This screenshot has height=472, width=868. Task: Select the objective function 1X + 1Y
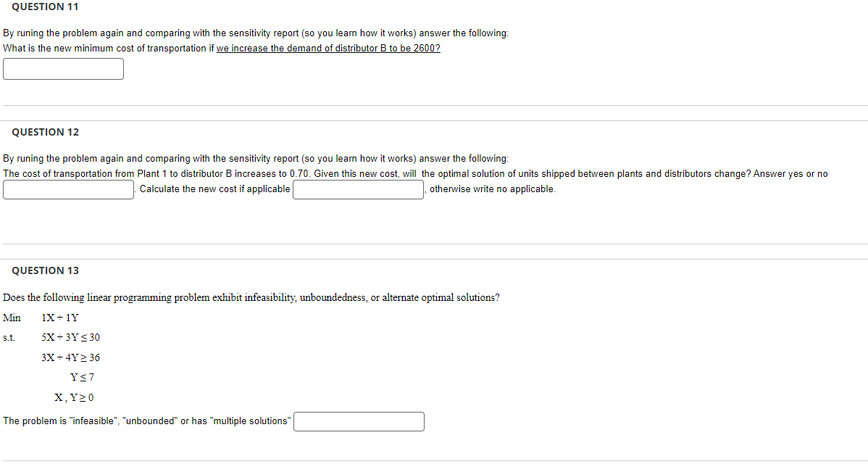60,318
